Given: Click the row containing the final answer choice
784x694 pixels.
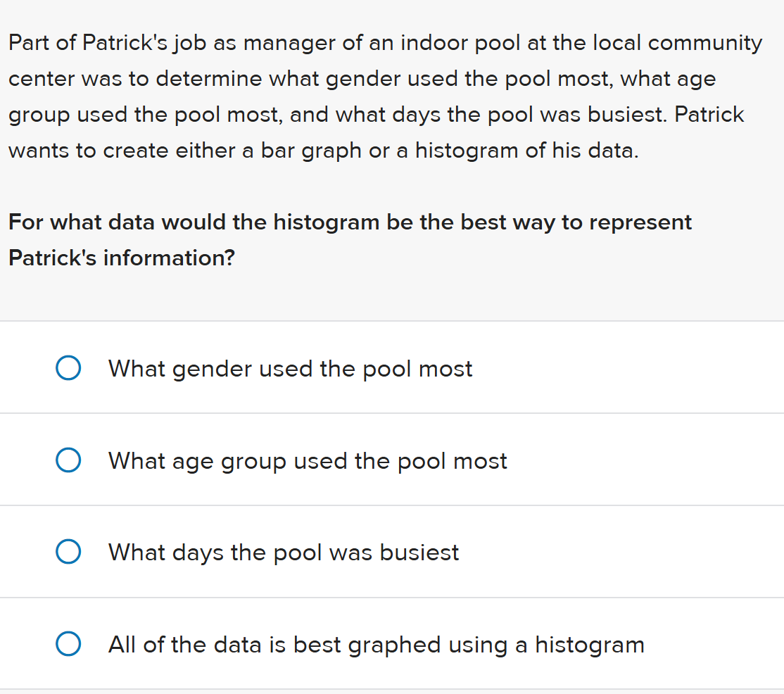Looking at the screenshot, I should (392, 643).
